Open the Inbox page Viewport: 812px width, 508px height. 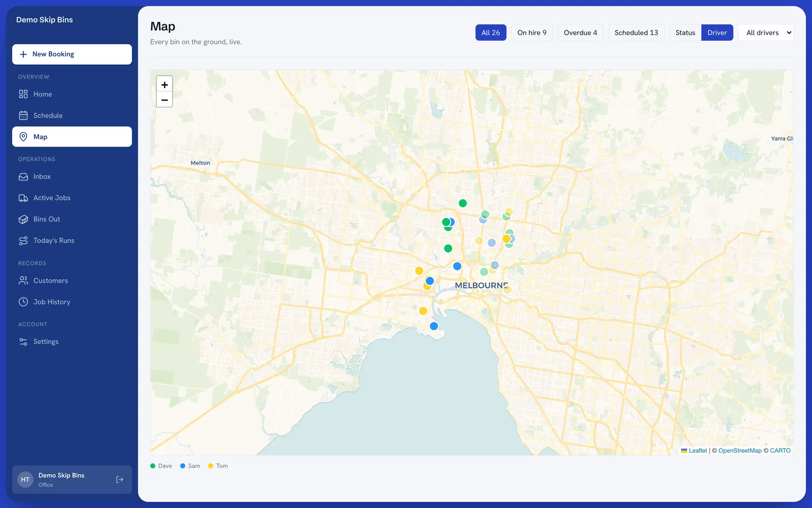tap(72, 176)
